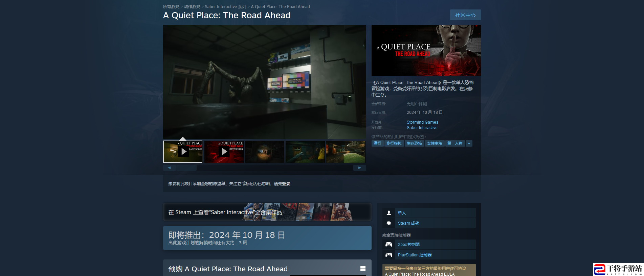
Task: Click the 动作游戏 breadcrumb link
Action: pos(192,7)
